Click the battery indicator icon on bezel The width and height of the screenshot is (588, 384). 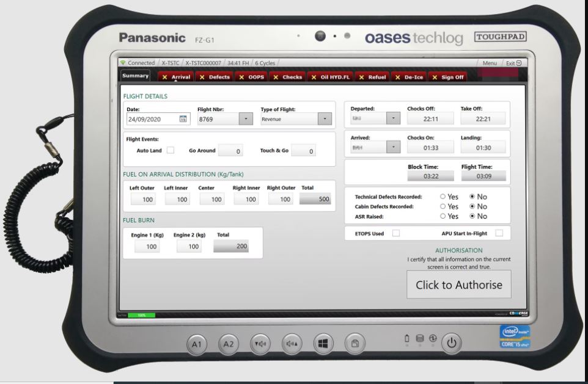click(407, 338)
